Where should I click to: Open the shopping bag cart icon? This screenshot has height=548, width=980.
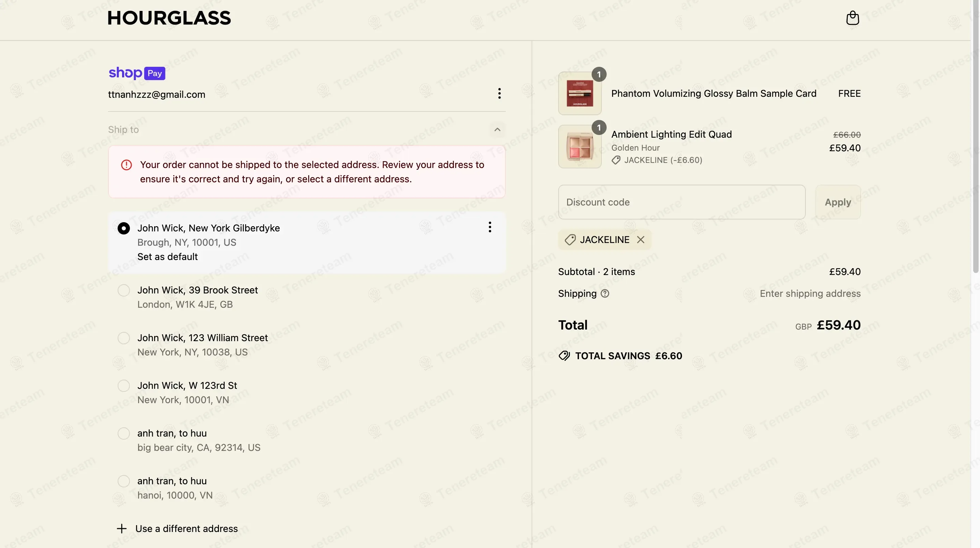[x=852, y=18]
